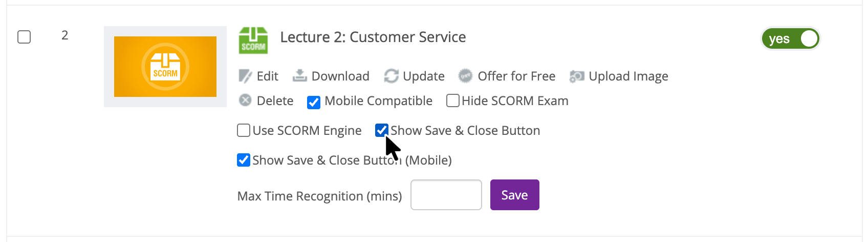Check the Use SCORM Engine box
This screenshot has height=242, width=868.
click(x=244, y=130)
